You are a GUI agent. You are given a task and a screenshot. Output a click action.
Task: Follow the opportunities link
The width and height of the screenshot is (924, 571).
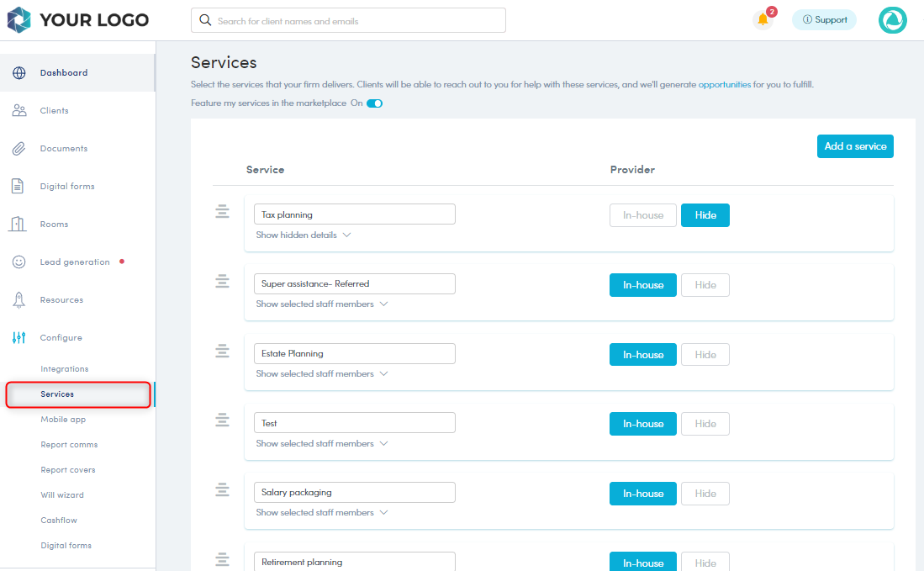[724, 85]
